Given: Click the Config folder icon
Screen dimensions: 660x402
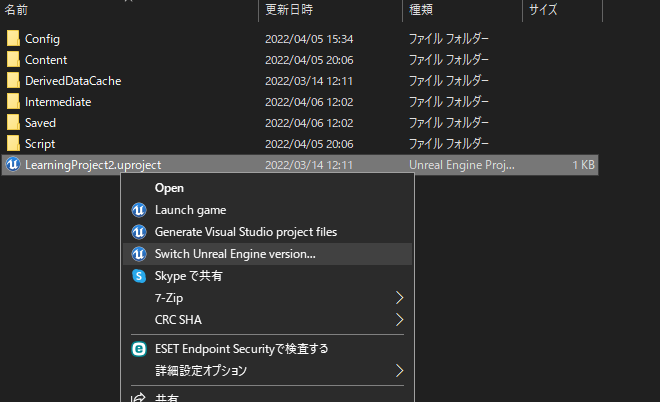Looking at the screenshot, I should pyautogui.click(x=13, y=38).
